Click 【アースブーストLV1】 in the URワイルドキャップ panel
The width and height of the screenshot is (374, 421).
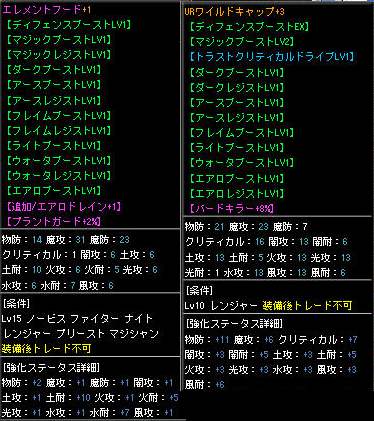[x=237, y=102]
